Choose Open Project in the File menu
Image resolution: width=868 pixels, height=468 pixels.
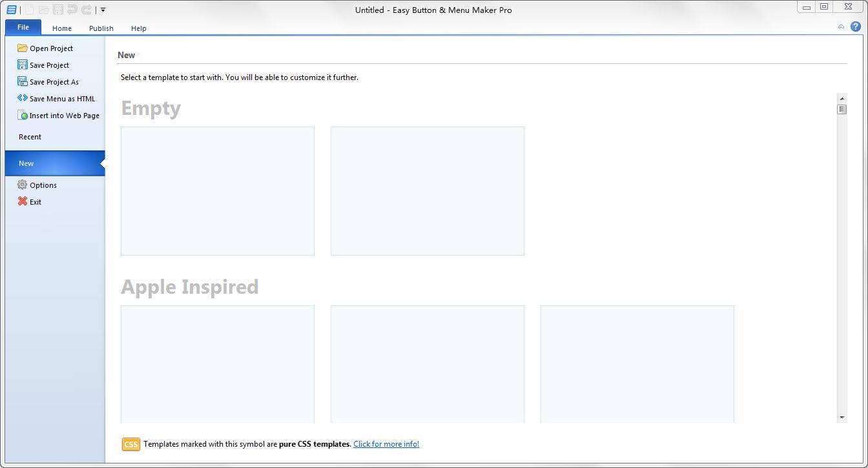pyautogui.click(x=45, y=48)
